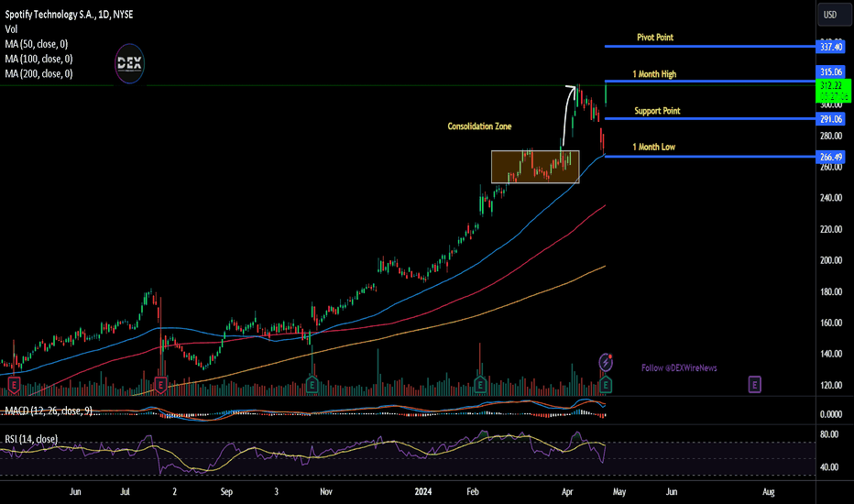Screen dimensions: 854x504
Task: Click the teal earnings E marker near February
Action: point(480,385)
